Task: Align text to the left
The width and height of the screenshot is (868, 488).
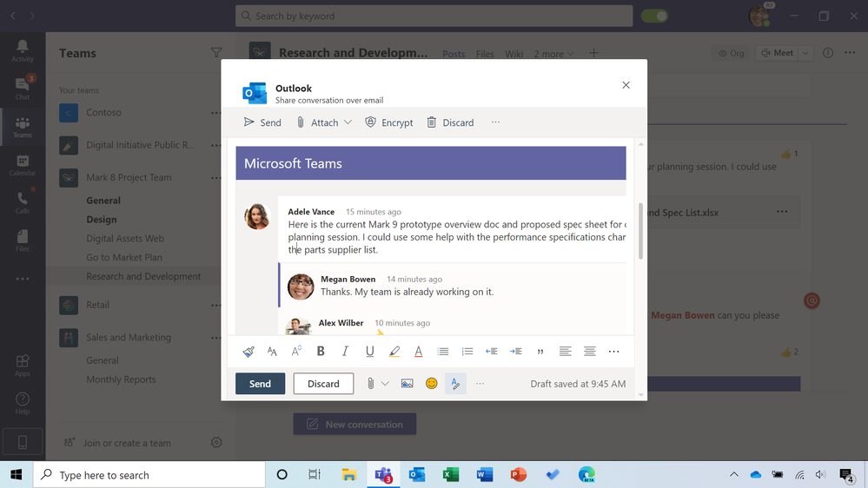Action: pos(565,352)
